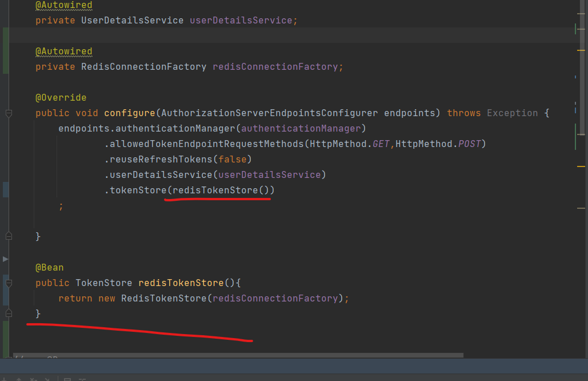Collapse the redisTokenStore method fold toggle
Image resolution: width=588 pixels, height=381 pixels.
point(9,283)
